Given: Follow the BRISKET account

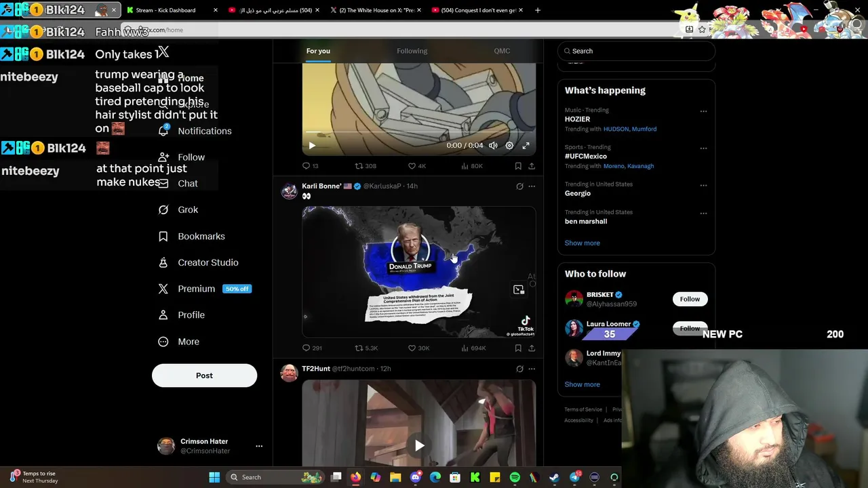Looking at the screenshot, I should [x=690, y=299].
